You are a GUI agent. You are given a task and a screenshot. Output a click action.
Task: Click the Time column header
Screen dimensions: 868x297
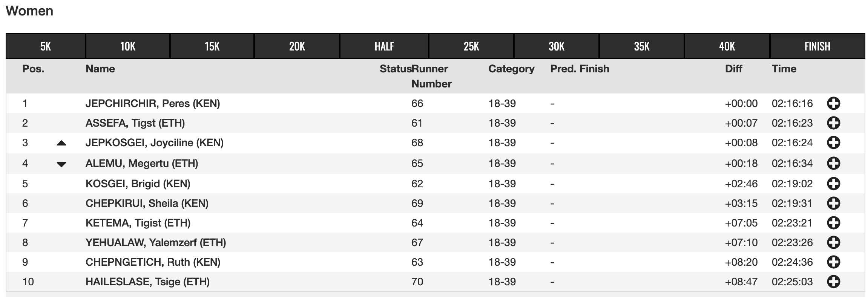tap(784, 69)
